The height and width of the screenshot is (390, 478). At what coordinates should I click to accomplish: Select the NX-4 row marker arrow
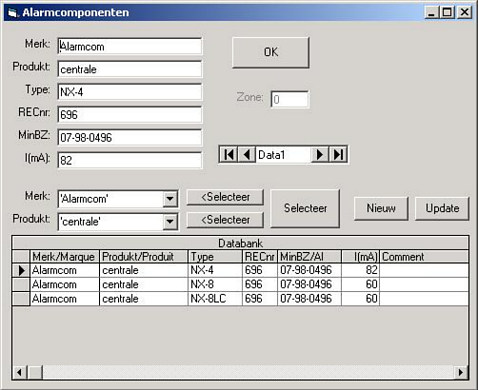(21, 270)
